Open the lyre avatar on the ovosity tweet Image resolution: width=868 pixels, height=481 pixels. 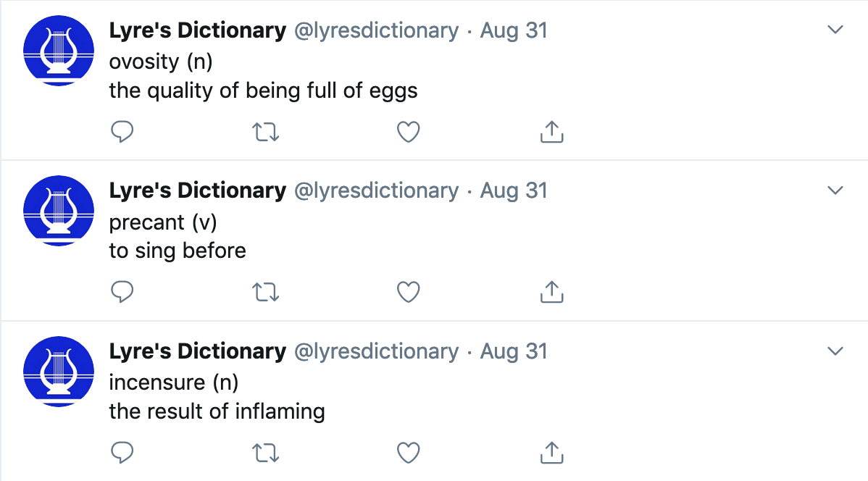point(59,51)
